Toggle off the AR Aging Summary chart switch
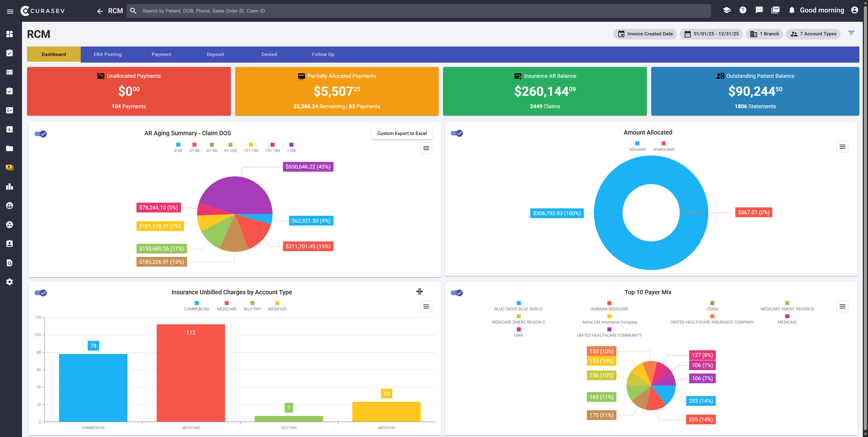868x437 pixels. (x=41, y=134)
